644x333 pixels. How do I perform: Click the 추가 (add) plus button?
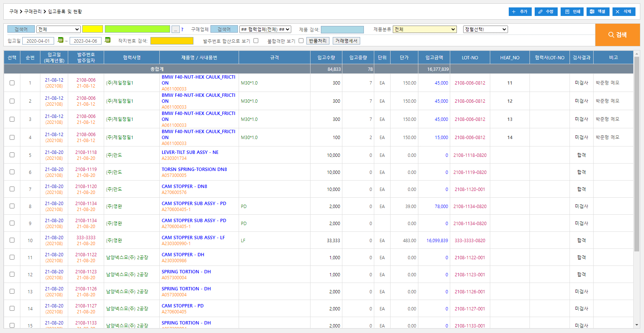pos(520,11)
